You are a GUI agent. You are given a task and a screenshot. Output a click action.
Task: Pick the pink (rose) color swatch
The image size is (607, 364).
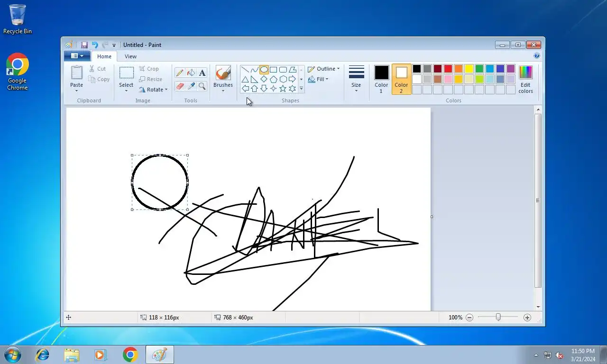pos(448,79)
